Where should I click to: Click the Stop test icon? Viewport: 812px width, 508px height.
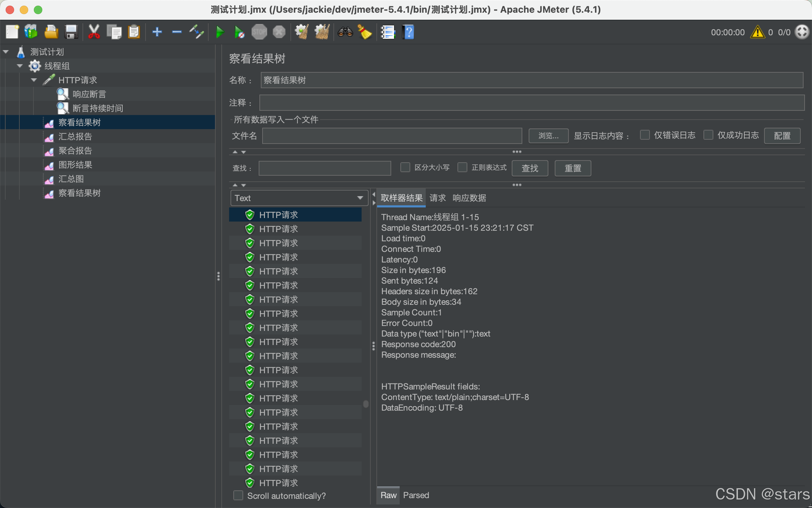[259, 32]
